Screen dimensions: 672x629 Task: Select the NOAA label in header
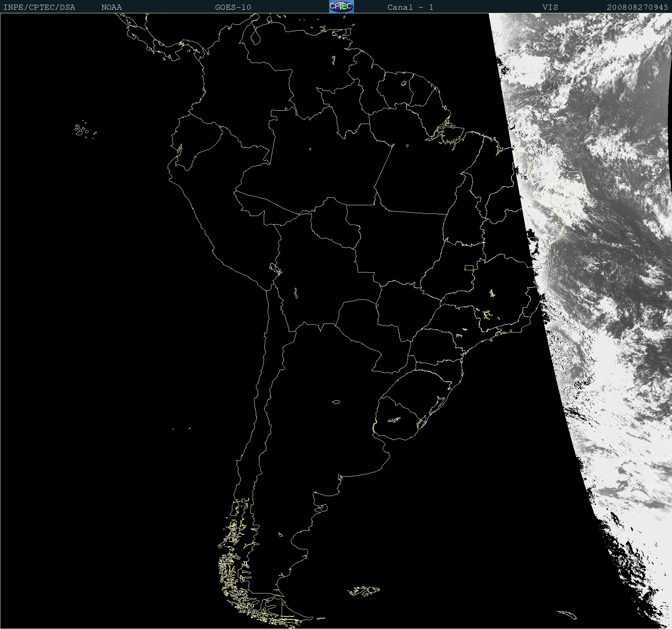point(111,7)
